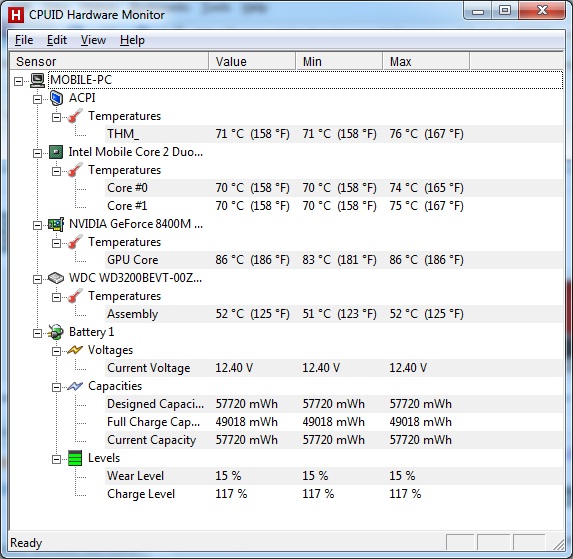The image size is (573, 559).
Task: Click the Battery 1 icon
Action: pyautogui.click(x=56, y=332)
